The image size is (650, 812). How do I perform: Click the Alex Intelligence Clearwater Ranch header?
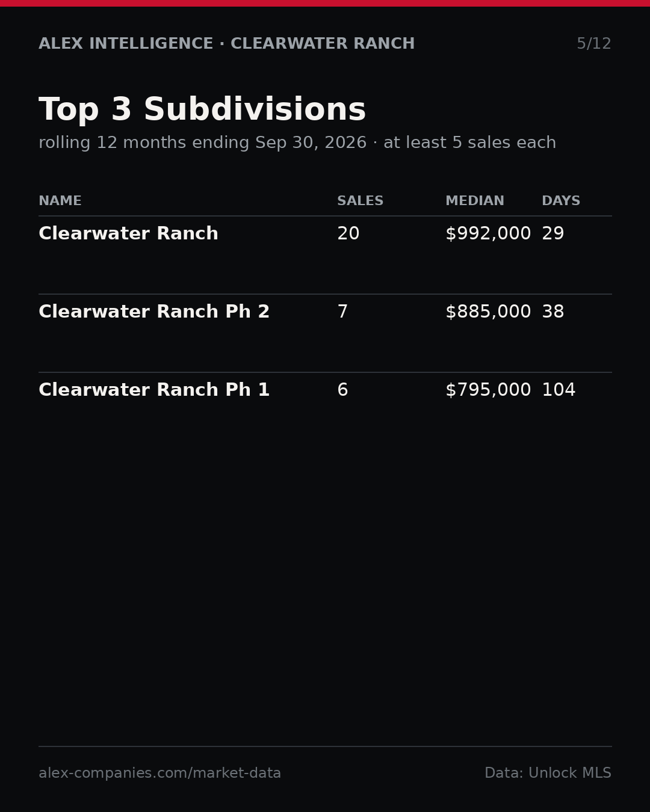tap(227, 44)
